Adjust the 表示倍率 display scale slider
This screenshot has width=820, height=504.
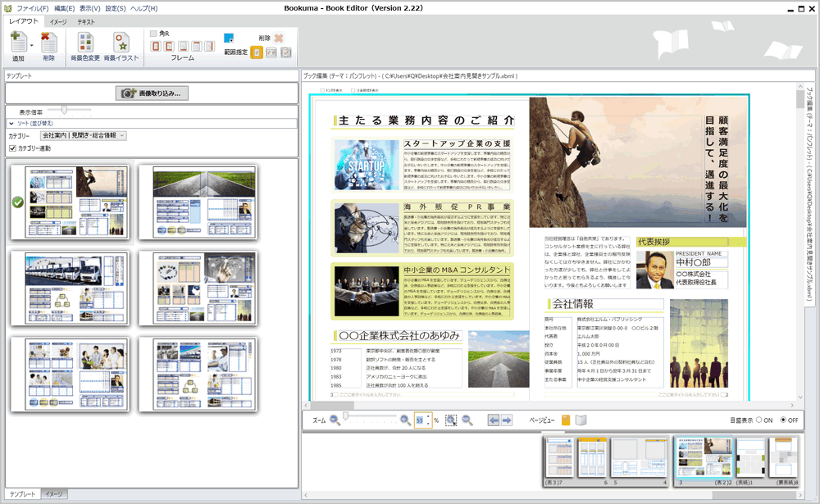[64, 110]
